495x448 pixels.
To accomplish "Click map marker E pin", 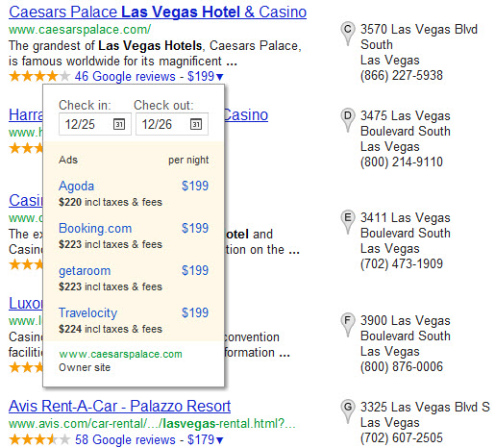I will tap(348, 222).
